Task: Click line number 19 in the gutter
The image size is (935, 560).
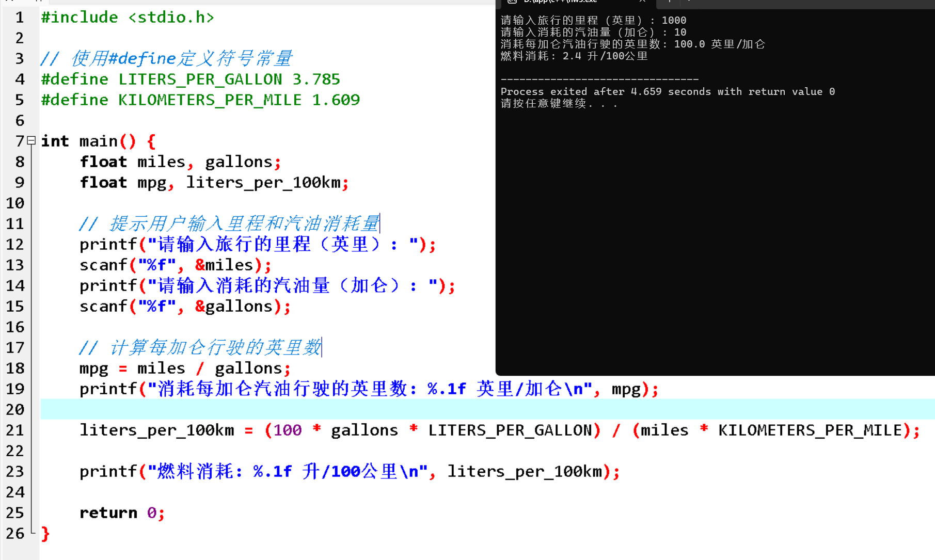Action: (15, 389)
